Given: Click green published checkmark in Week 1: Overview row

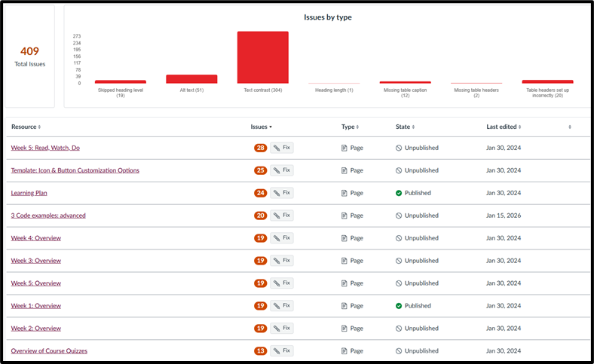Looking at the screenshot, I should 399,306.
